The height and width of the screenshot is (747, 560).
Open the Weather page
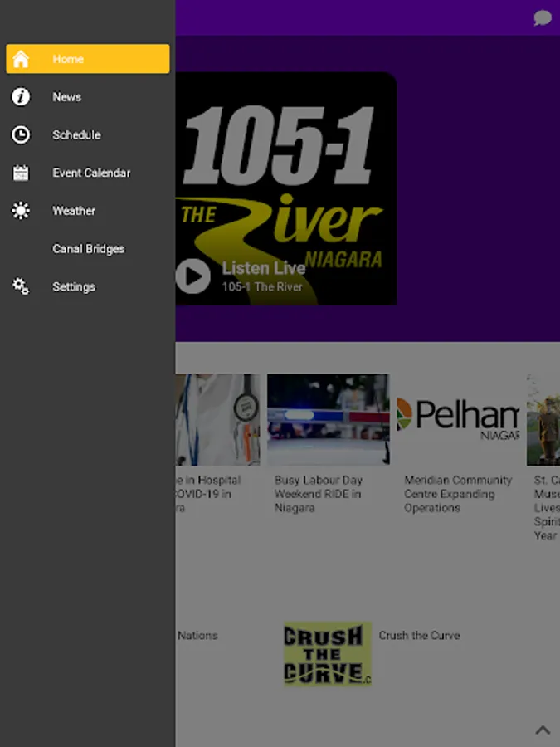click(88, 211)
